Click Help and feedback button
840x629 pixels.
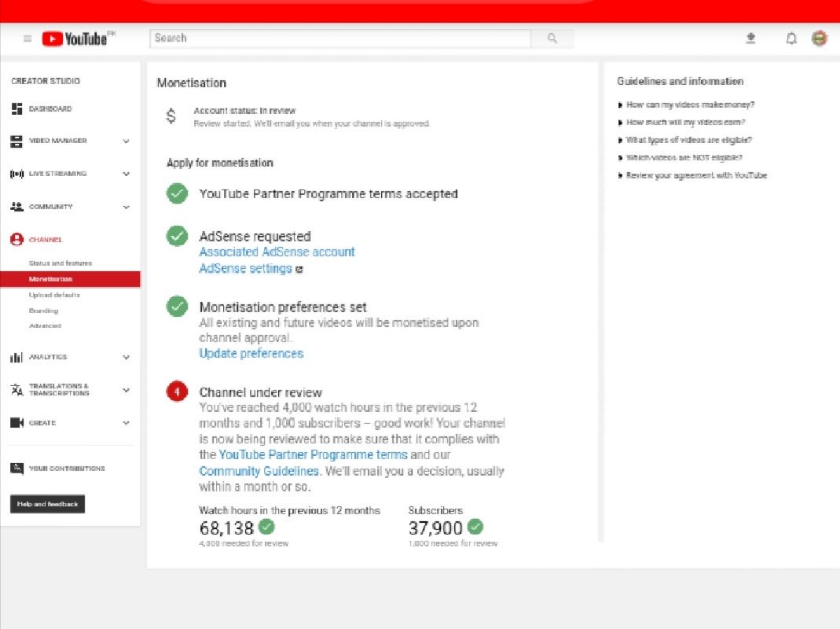click(48, 504)
